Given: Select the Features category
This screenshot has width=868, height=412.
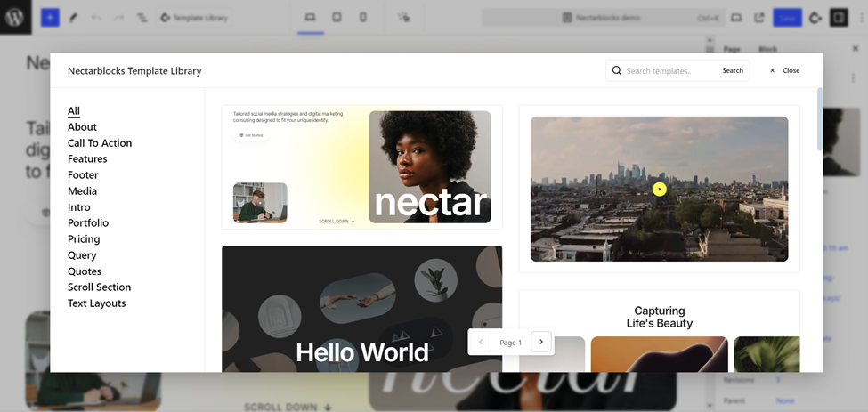Looking at the screenshot, I should click(87, 158).
